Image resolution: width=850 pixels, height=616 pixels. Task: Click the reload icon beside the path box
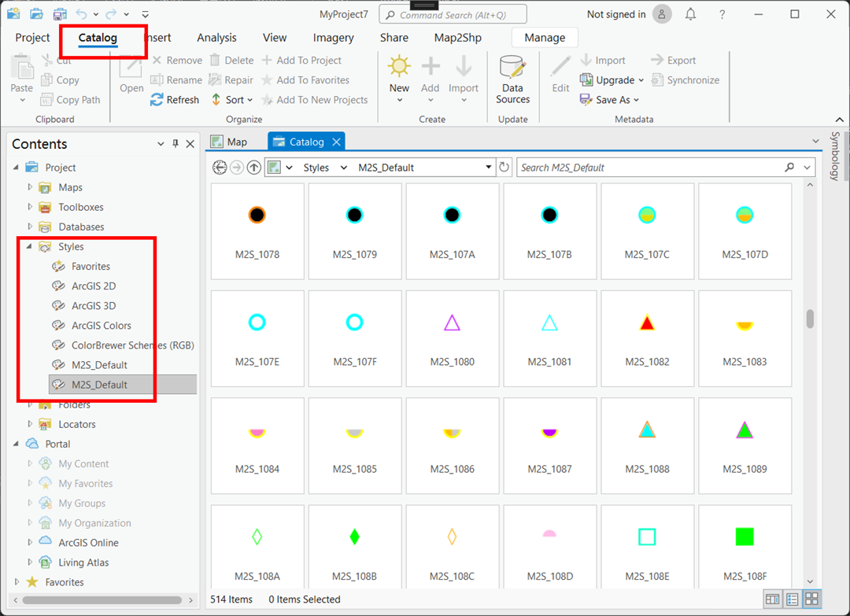coord(504,168)
